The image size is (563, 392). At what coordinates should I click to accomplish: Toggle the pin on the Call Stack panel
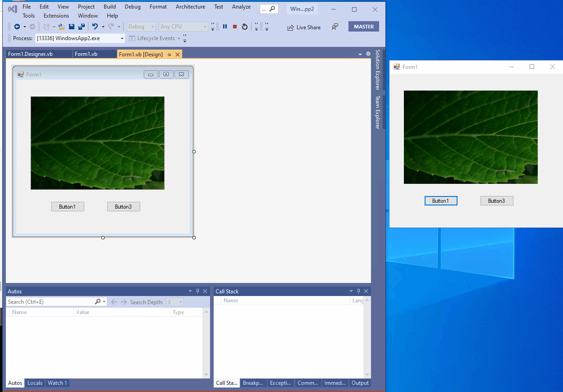358,291
